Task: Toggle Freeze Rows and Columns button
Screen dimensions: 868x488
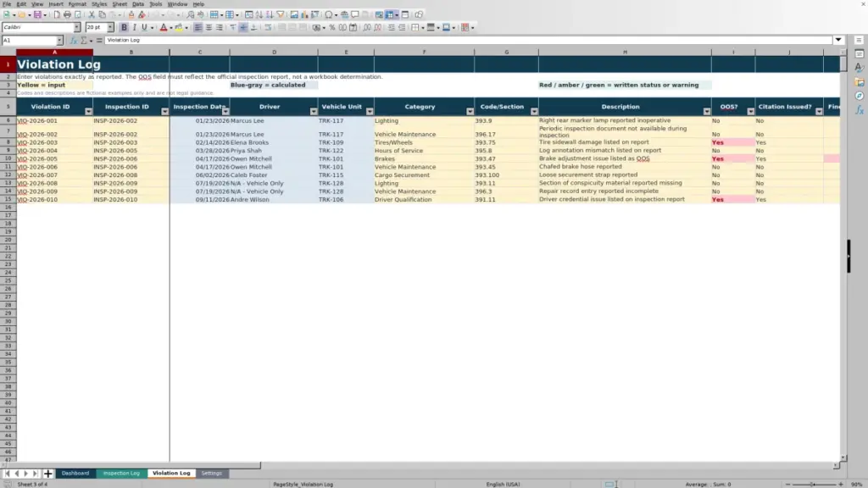Action: point(389,15)
